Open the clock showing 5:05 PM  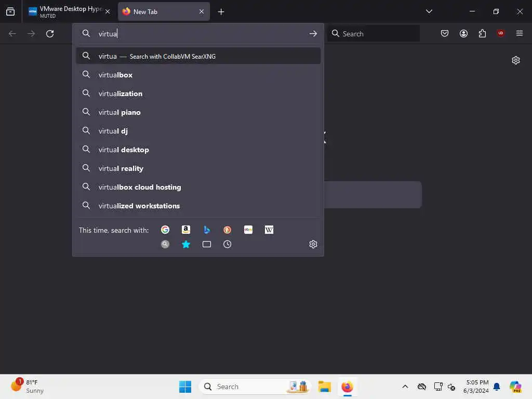(x=476, y=387)
